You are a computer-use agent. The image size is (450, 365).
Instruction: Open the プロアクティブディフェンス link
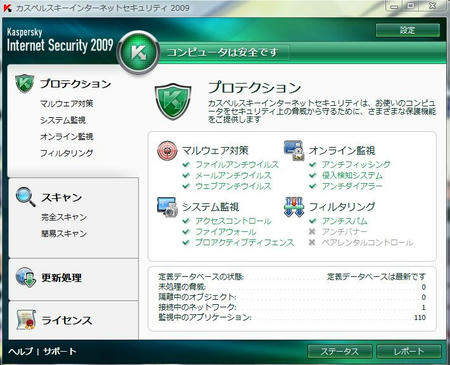[245, 242]
